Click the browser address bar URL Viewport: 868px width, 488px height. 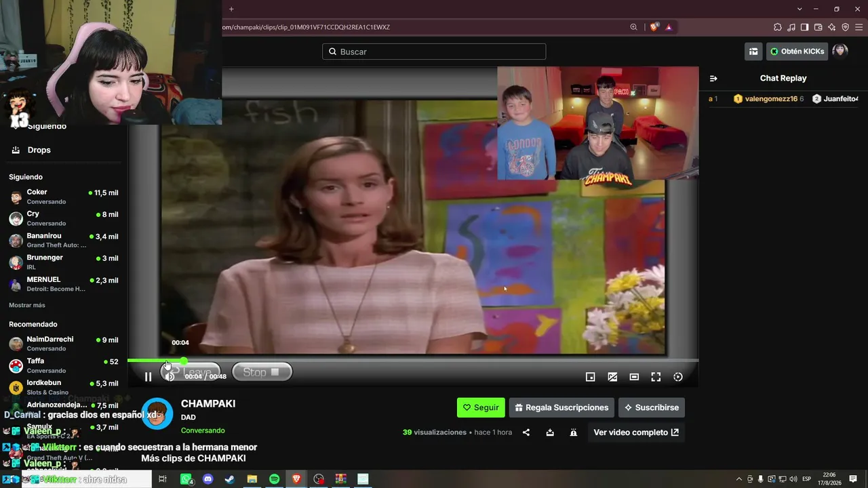(306, 27)
